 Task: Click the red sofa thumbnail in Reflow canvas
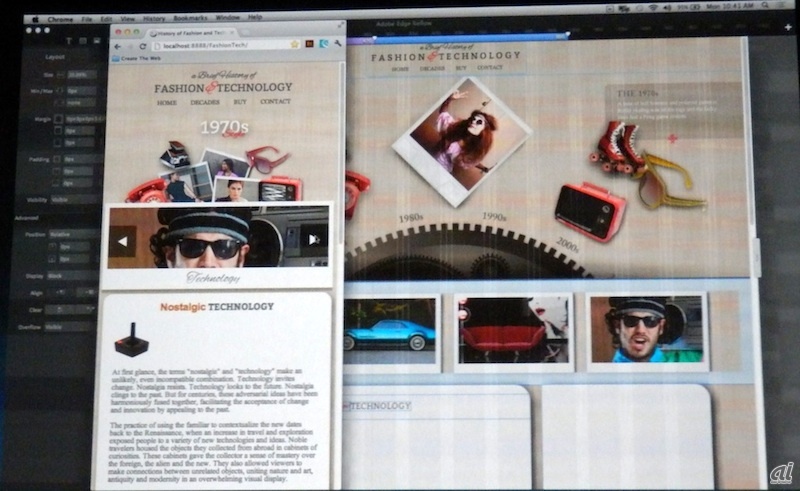point(514,331)
